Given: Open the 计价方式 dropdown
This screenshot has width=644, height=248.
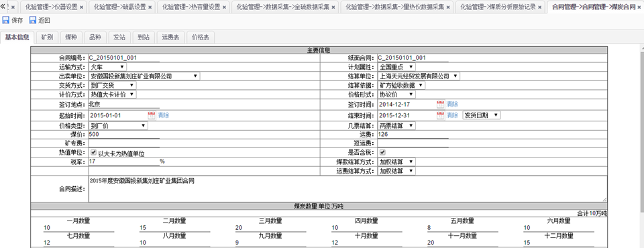Looking at the screenshot, I should tap(113, 95).
